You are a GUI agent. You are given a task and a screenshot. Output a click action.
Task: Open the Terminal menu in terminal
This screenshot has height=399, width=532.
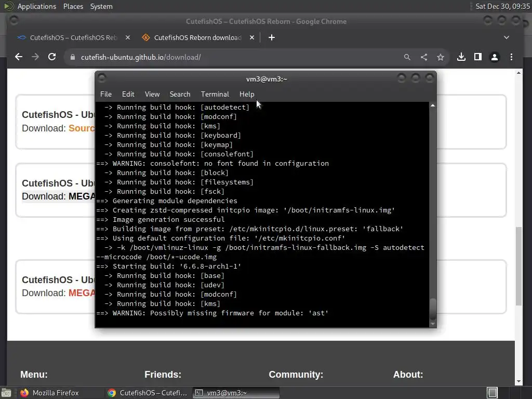pyautogui.click(x=215, y=95)
